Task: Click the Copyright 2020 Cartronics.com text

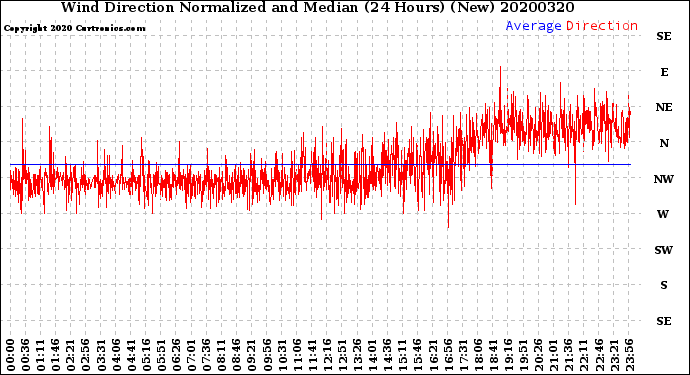Action: (x=74, y=28)
